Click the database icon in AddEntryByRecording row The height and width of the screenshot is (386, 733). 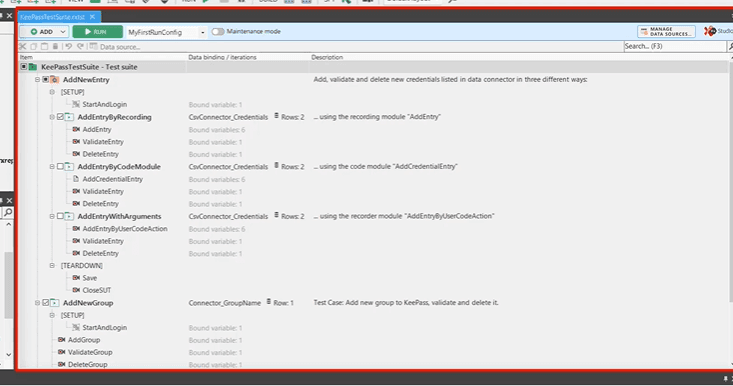click(276, 116)
